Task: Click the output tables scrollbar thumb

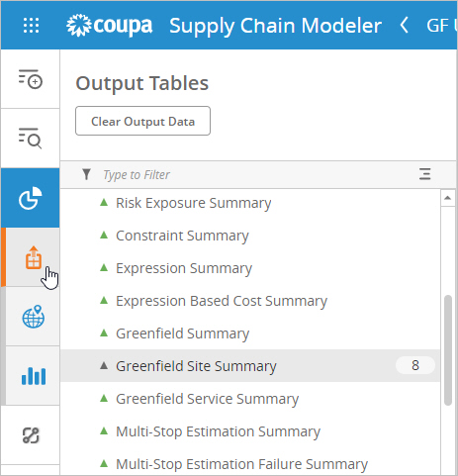Action: click(448, 350)
